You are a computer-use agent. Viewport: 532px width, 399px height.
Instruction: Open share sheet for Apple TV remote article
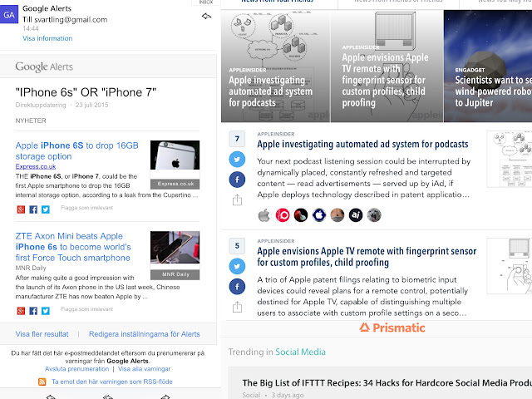click(237, 307)
